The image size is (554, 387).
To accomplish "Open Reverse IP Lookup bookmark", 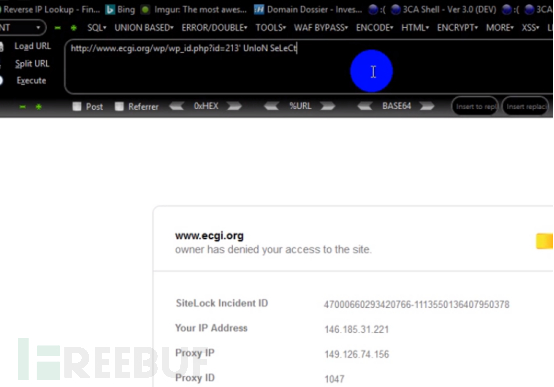I will point(50,10).
